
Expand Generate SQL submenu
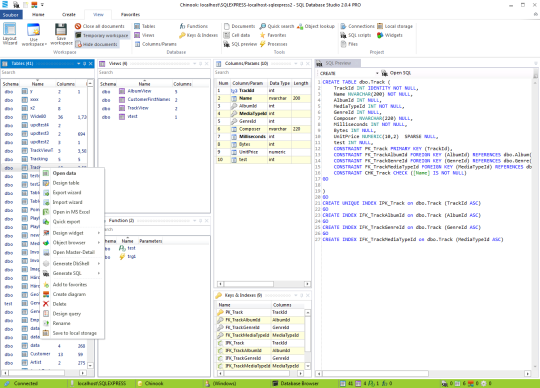[73, 273]
